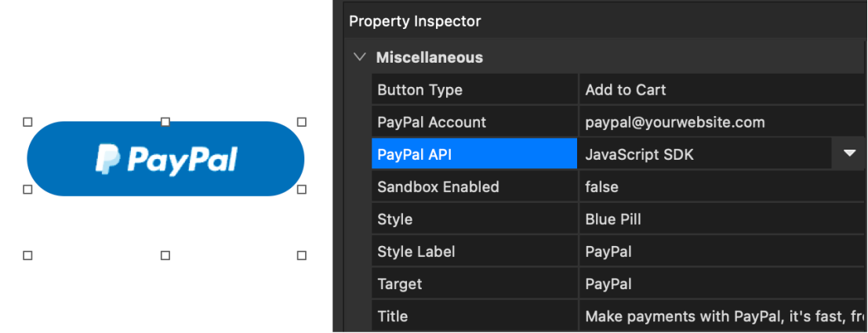Click the middle-left resize handle
The height and width of the screenshot is (333, 868).
27,190
